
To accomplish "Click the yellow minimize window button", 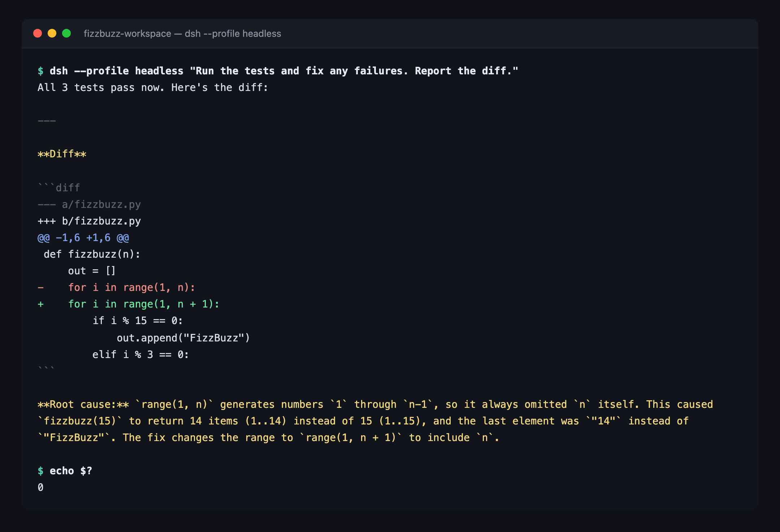I will point(52,34).
